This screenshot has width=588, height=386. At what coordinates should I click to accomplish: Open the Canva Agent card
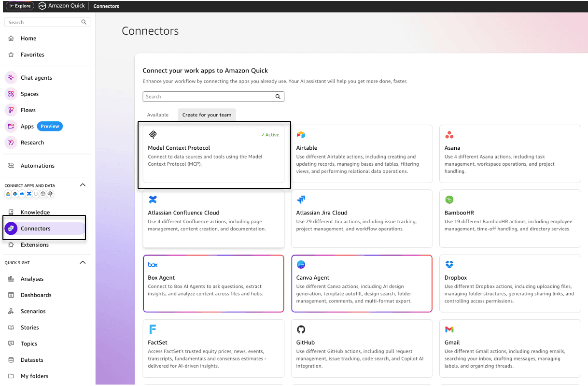[362, 284]
